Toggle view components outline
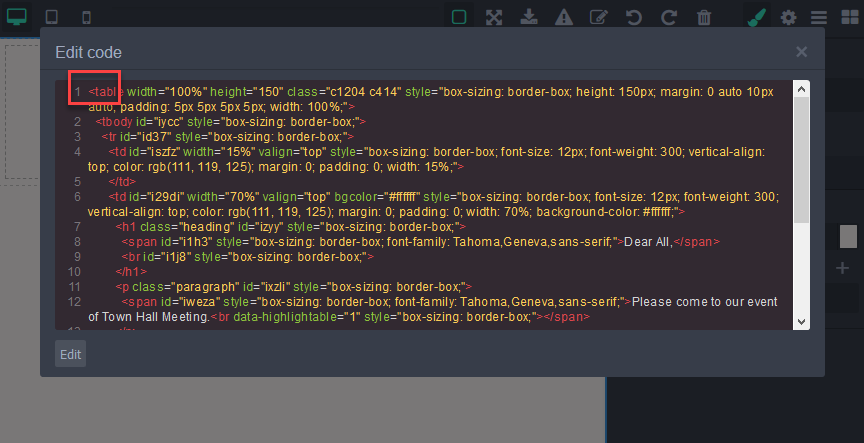 coord(459,17)
